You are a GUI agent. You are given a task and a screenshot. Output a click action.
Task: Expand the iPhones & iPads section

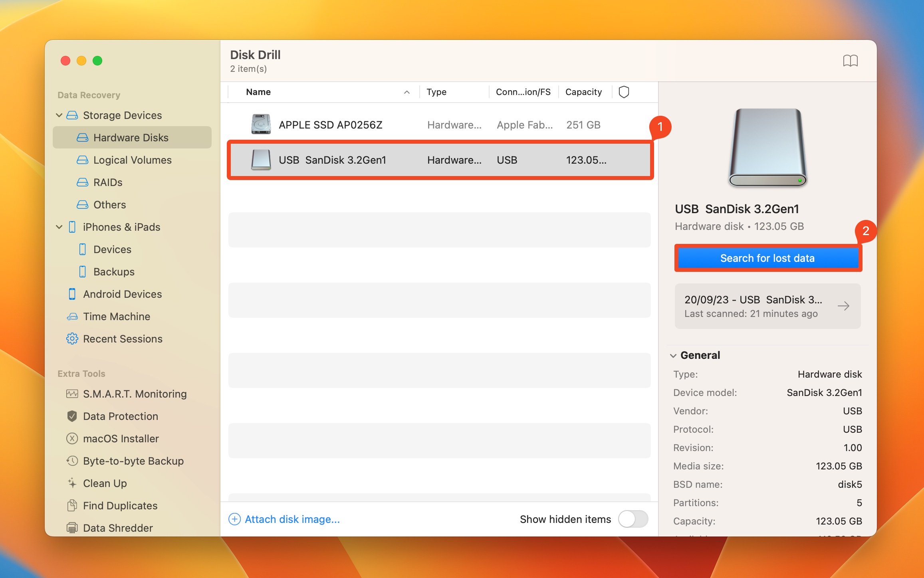[x=60, y=226]
